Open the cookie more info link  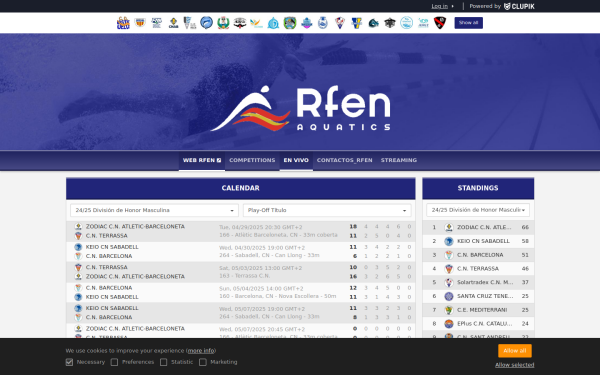(201, 351)
